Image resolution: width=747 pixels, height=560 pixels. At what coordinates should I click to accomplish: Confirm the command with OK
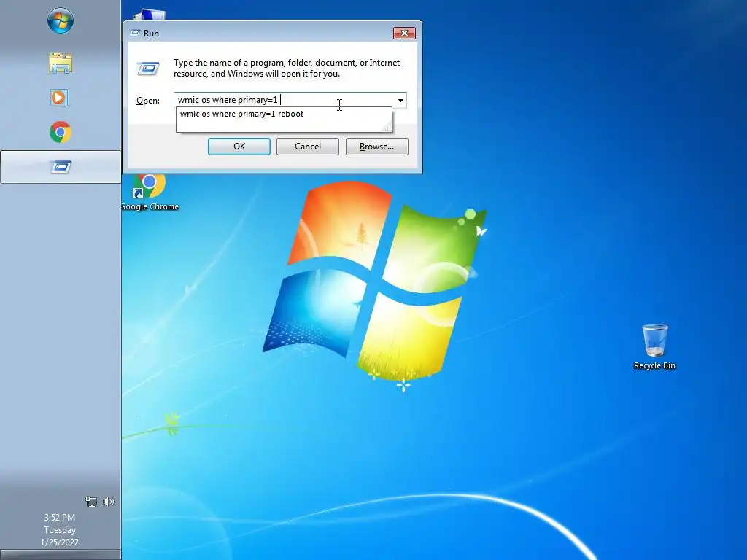point(239,147)
